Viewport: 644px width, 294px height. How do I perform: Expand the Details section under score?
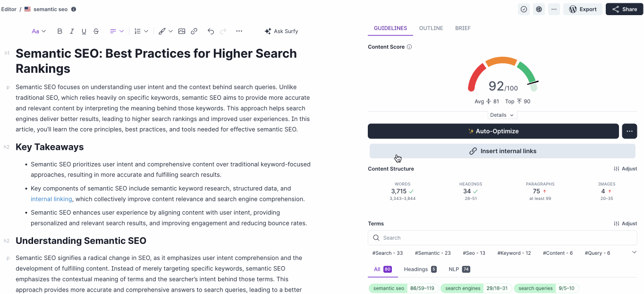coord(502,115)
